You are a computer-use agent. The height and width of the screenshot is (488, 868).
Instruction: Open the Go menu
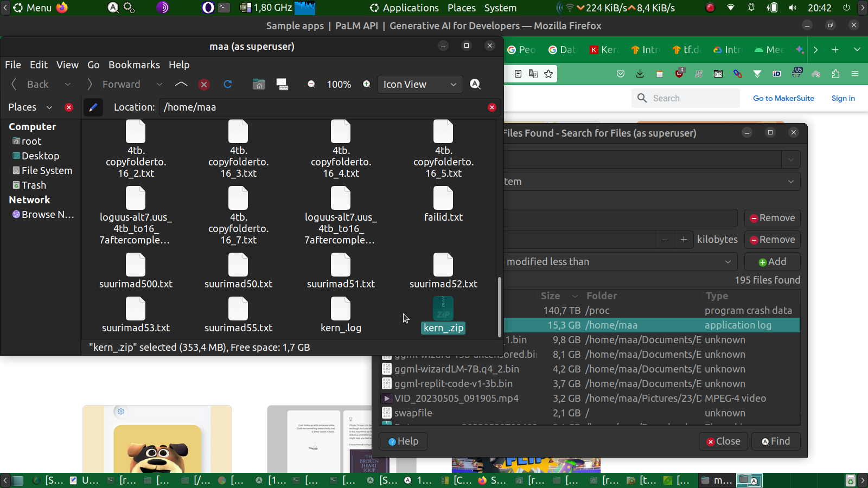[x=93, y=65]
